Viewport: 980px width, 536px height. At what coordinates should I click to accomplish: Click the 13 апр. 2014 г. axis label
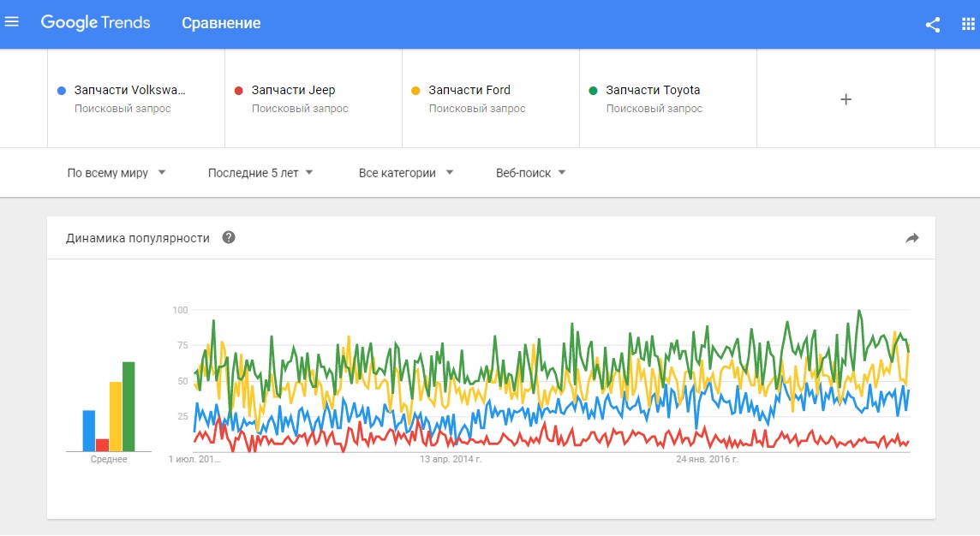451,459
